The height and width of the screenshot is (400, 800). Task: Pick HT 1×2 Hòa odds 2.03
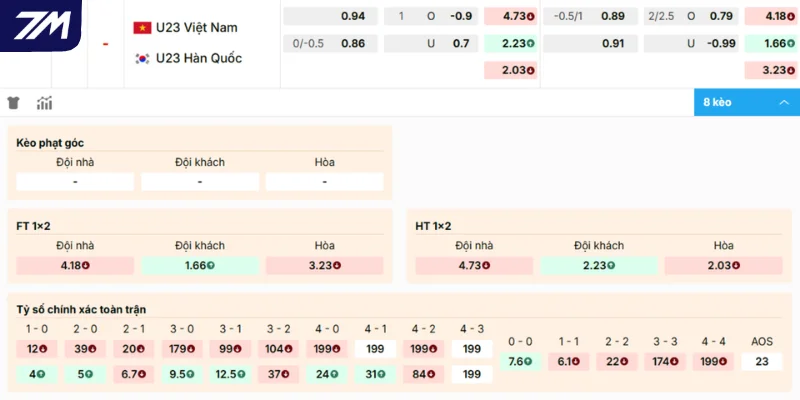[x=723, y=266]
